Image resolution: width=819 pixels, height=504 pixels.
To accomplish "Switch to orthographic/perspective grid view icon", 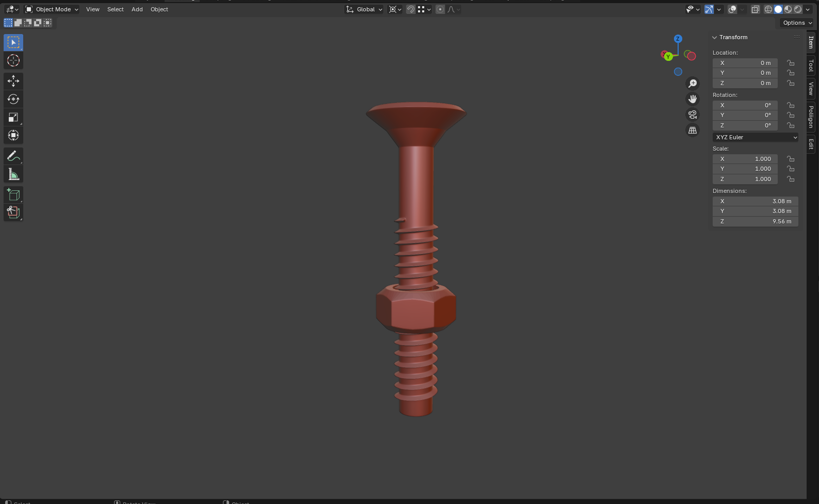I will 693,130.
